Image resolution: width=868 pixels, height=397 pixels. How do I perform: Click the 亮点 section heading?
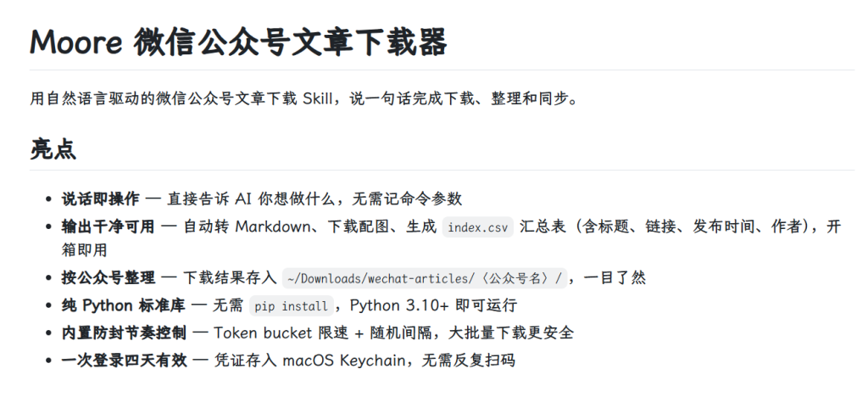point(53,149)
